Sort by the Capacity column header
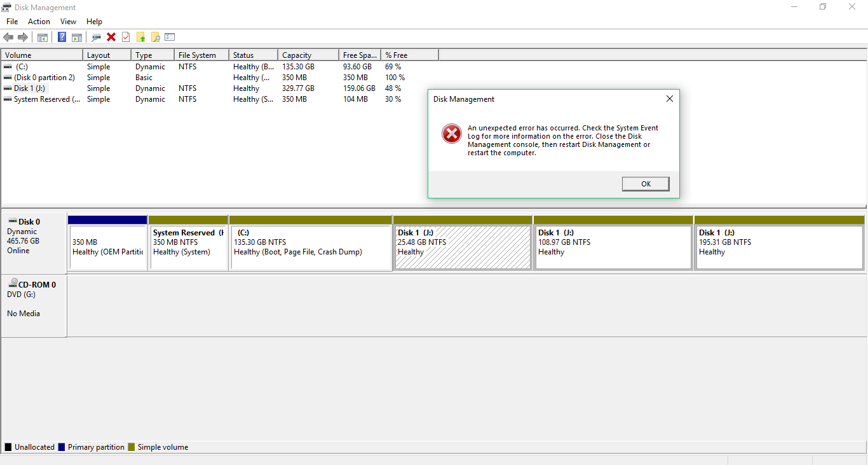Viewport: 868px width, 465px height. tap(308, 55)
